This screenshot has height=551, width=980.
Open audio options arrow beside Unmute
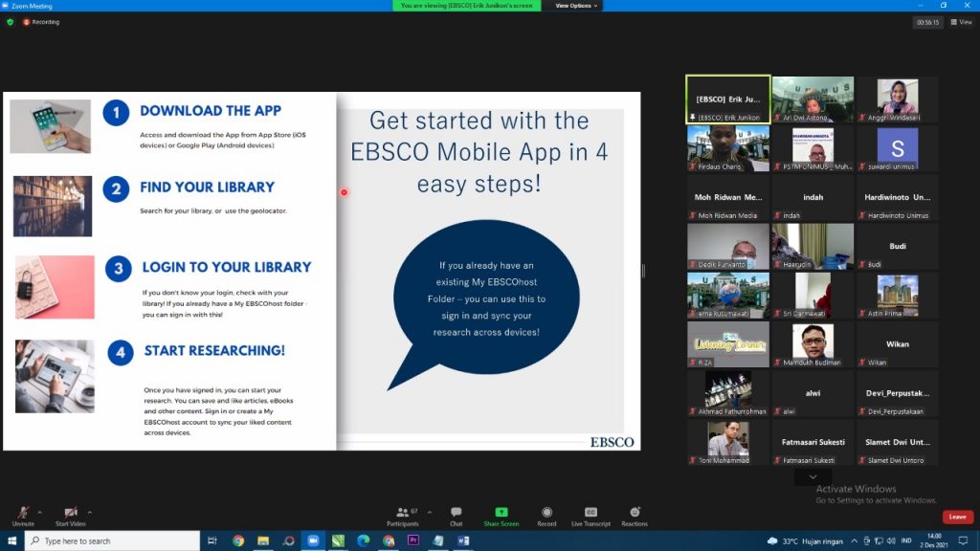[x=39, y=513]
